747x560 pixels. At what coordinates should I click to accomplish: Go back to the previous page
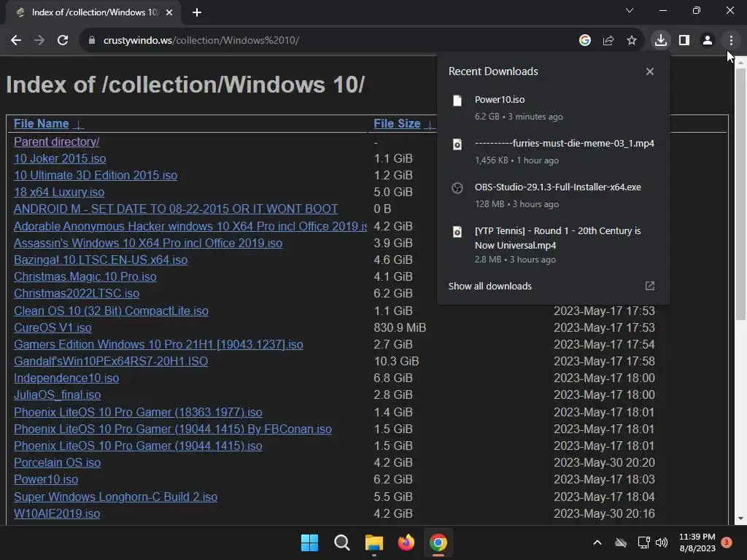click(16, 41)
